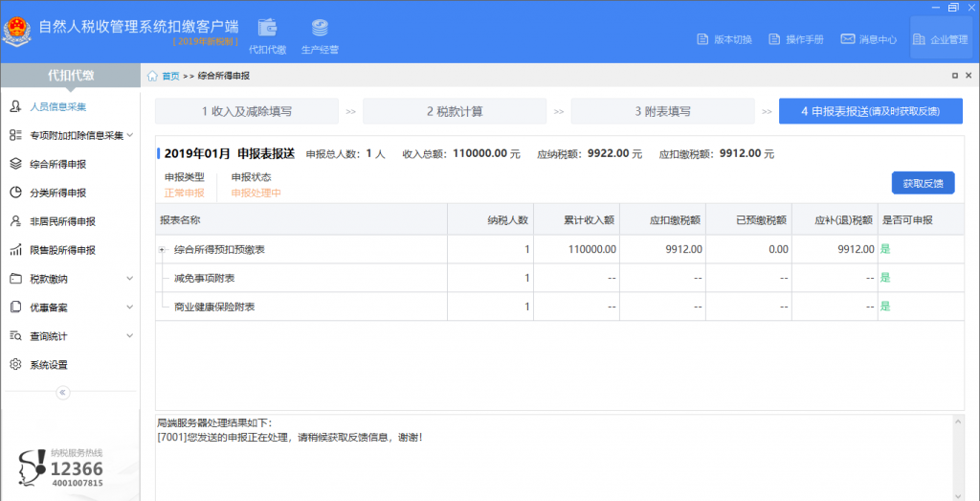Click the 企业管理 building icon

click(x=919, y=39)
